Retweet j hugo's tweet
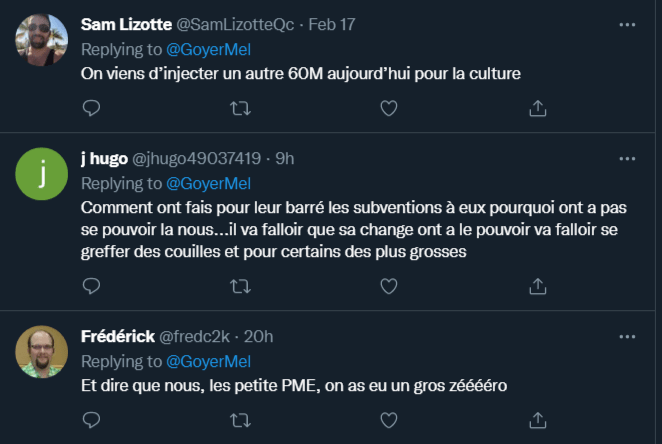Screen dimensions: 662x444 pos(240,286)
